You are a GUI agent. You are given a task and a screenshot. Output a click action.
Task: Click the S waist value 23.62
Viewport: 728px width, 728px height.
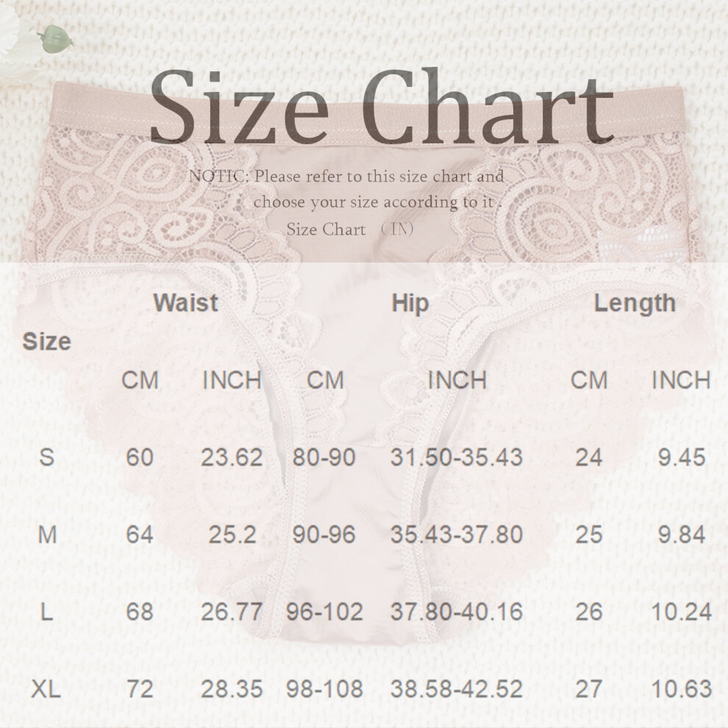coord(232,457)
